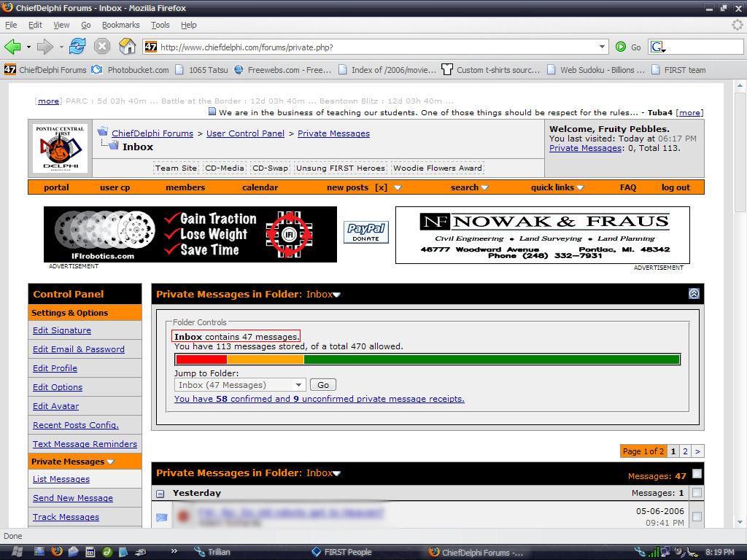Click the Stop loading icon
The image size is (747, 560).
click(102, 47)
